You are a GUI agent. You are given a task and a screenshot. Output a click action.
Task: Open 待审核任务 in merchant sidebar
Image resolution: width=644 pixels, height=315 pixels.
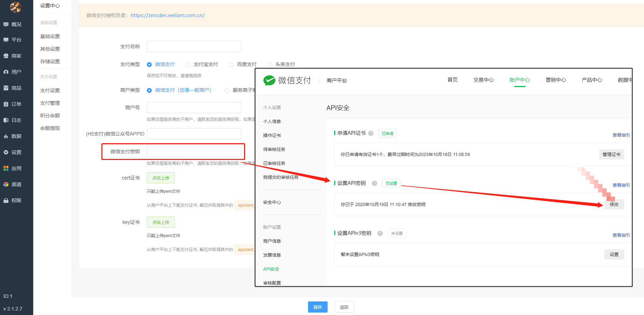point(274,149)
